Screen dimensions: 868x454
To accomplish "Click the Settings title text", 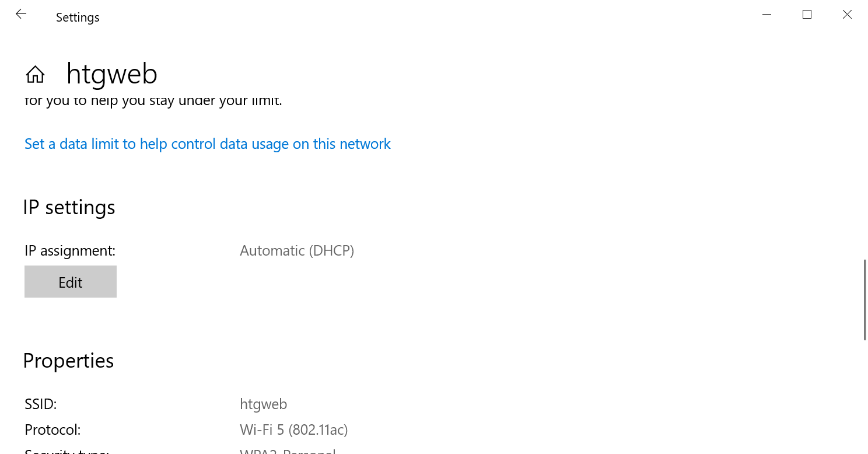I will click(x=77, y=17).
